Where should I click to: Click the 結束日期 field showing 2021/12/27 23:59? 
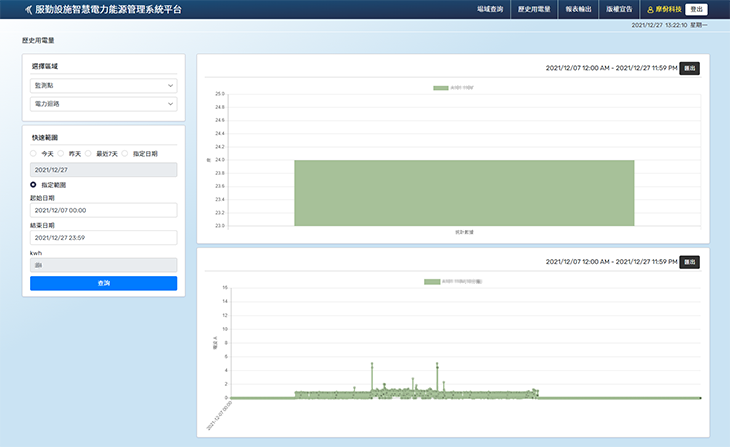coord(103,238)
